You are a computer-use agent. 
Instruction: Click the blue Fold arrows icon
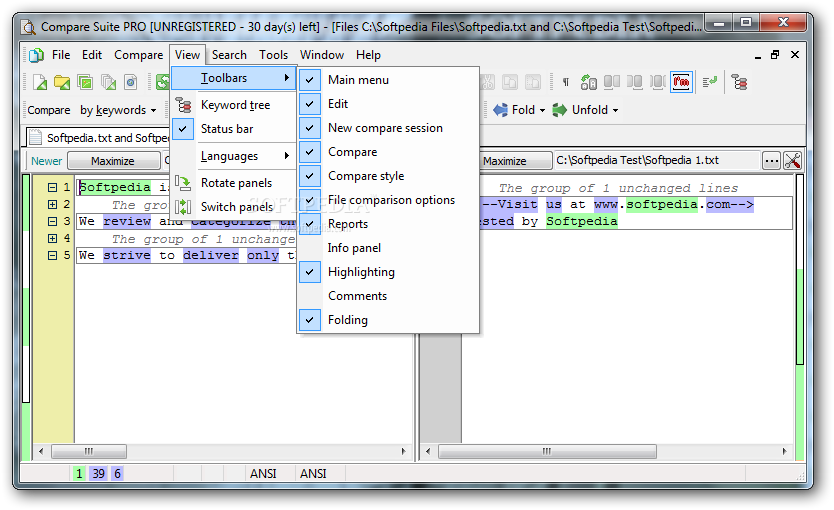coord(500,110)
